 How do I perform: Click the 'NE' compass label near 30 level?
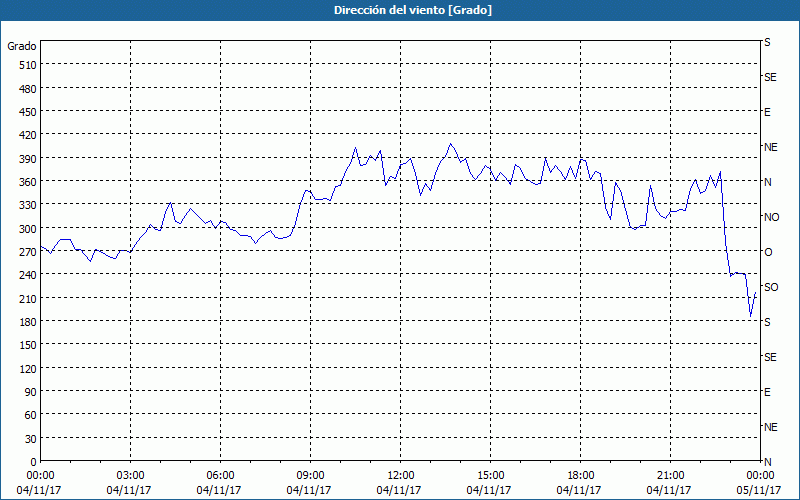(x=771, y=427)
